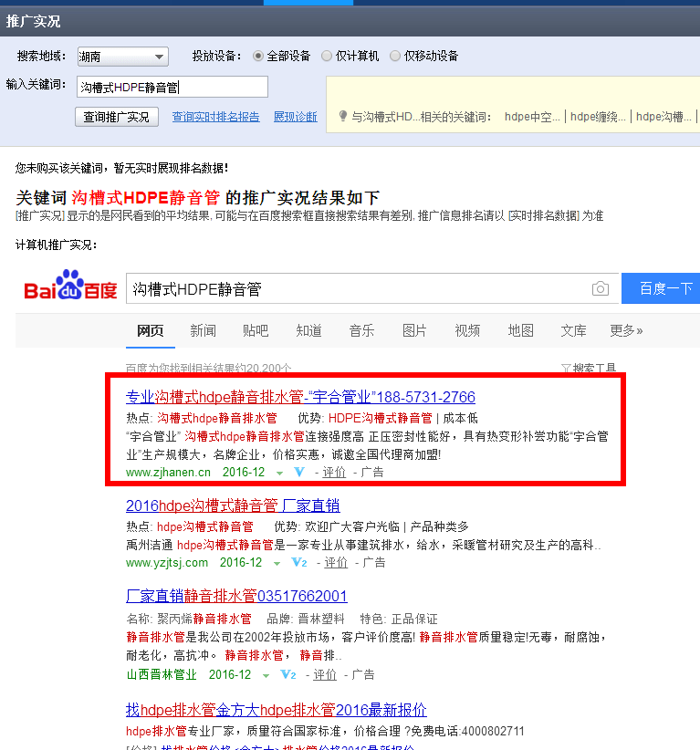
Task: Switch to the 图片 tab
Action: pos(414,330)
